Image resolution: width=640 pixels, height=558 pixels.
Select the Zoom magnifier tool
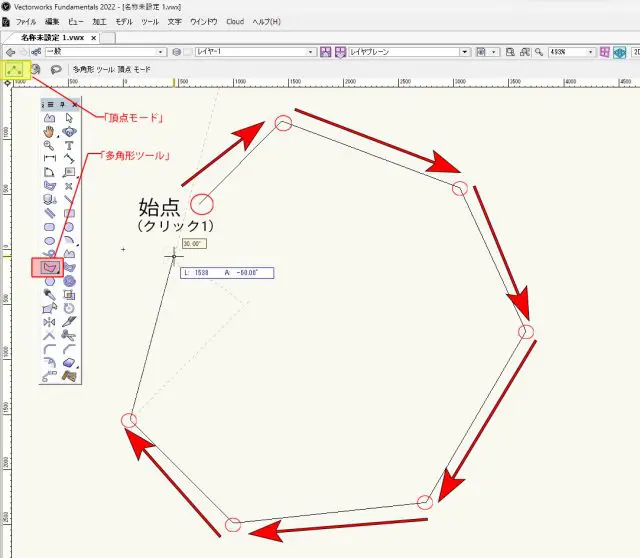coord(49,145)
